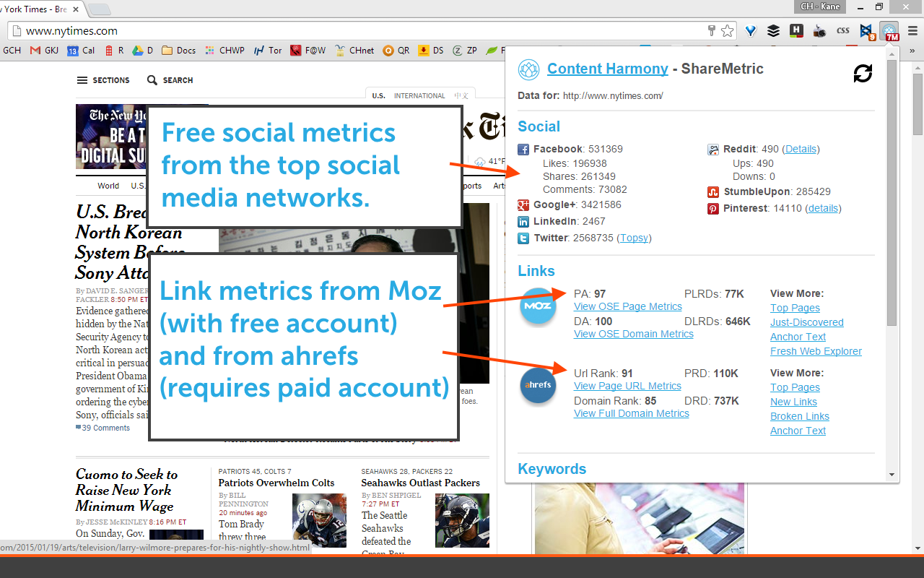Click the blue Y extension icon
Image resolution: width=924 pixels, height=578 pixels.
pos(751,31)
